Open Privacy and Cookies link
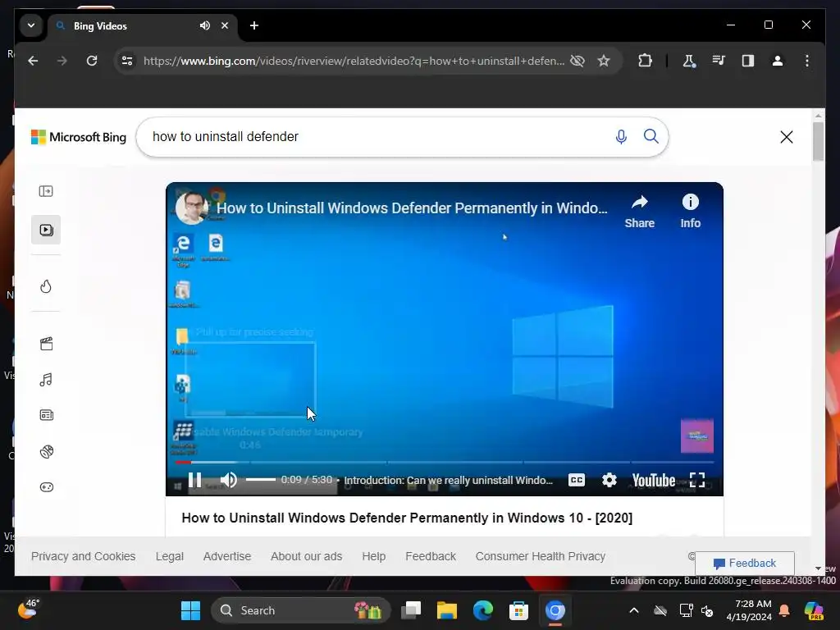Image resolution: width=840 pixels, height=630 pixels. pyautogui.click(x=83, y=556)
